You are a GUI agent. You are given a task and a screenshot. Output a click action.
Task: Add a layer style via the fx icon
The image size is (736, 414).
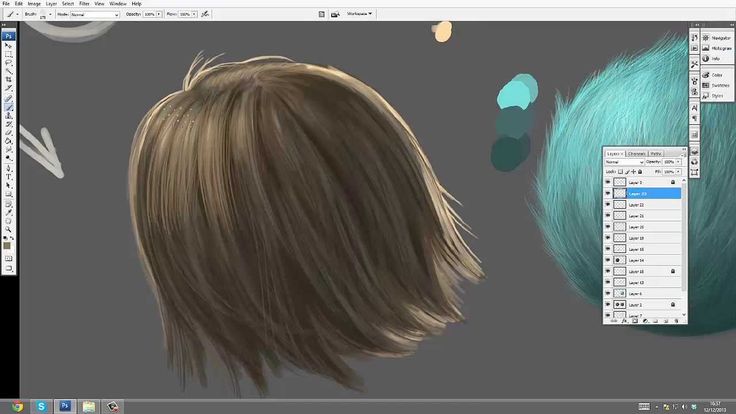tap(624, 321)
